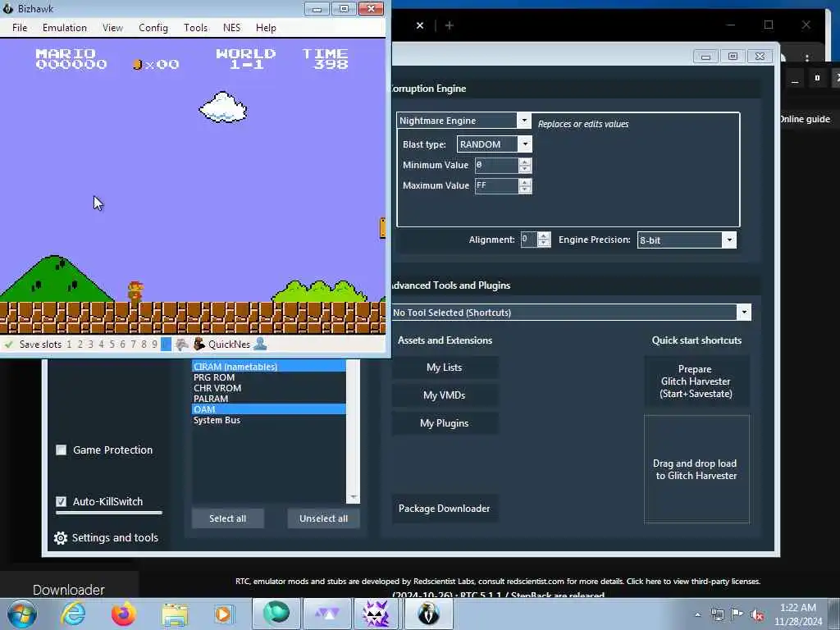Open the Emulation menu
This screenshot has width=840, height=630.
click(x=64, y=28)
